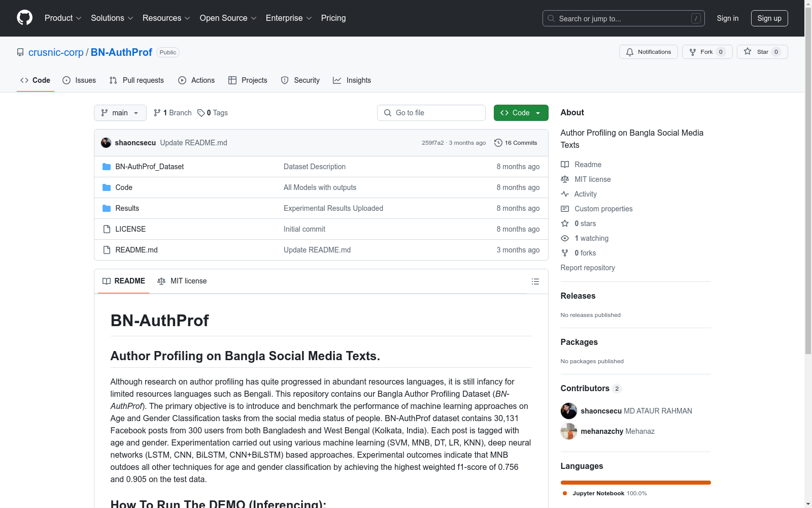Screen dimensions: 812x508
Task: Click the slash shortcut key icon in search
Action: coord(696,18)
